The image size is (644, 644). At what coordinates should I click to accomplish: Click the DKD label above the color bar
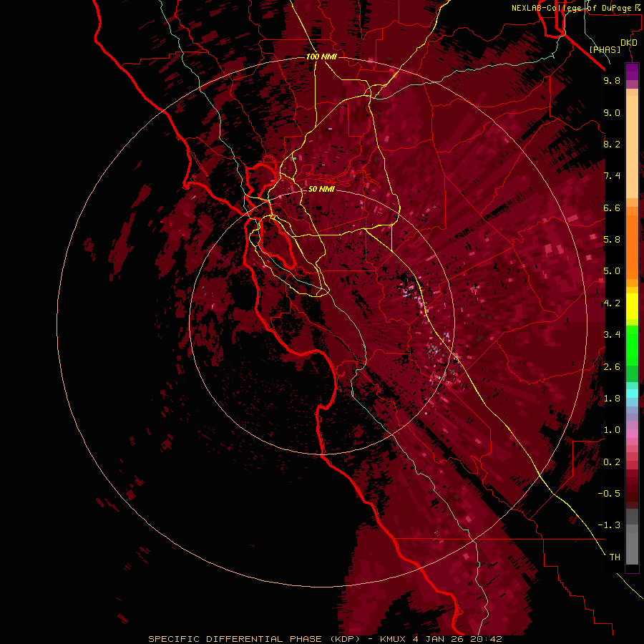pyautogui.click(x=629, y=43)
